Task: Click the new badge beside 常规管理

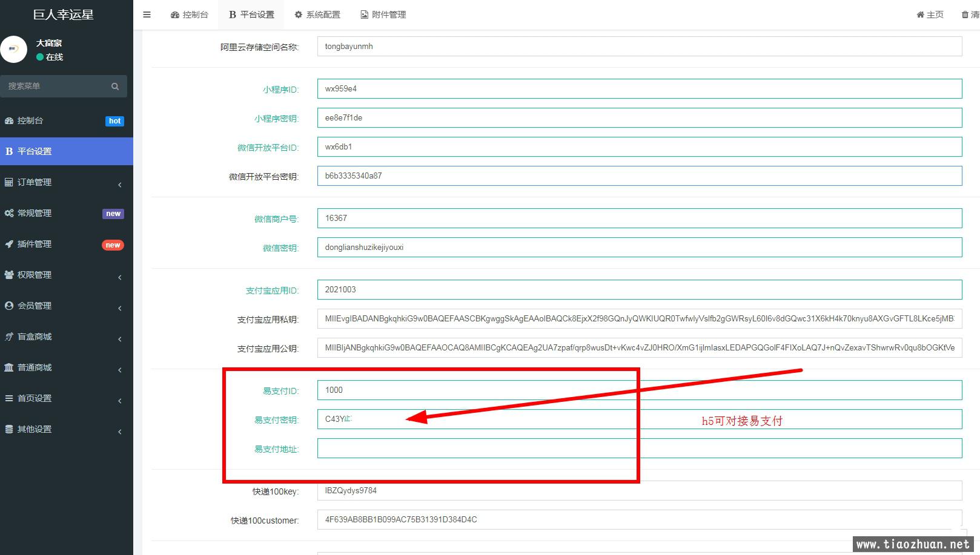Action: tap(113, 214)
